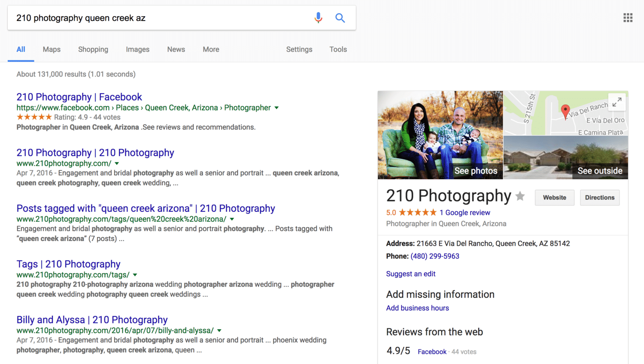Open the See photos family thumbnail

tap(440, 135)
